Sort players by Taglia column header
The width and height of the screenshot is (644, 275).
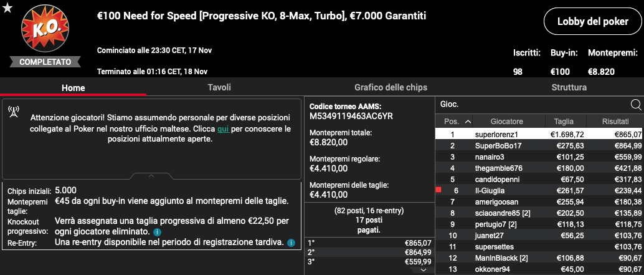(565, 122)
